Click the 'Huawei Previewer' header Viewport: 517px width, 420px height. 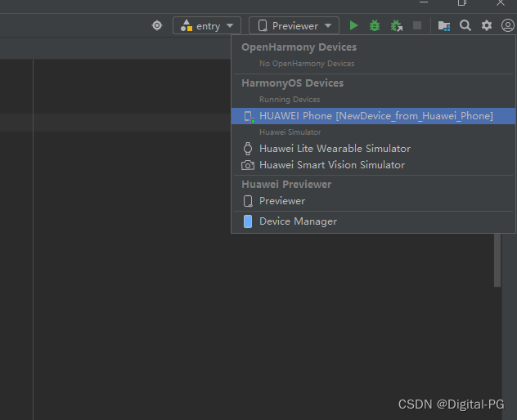pyautogui.click(x=286, y=185)
